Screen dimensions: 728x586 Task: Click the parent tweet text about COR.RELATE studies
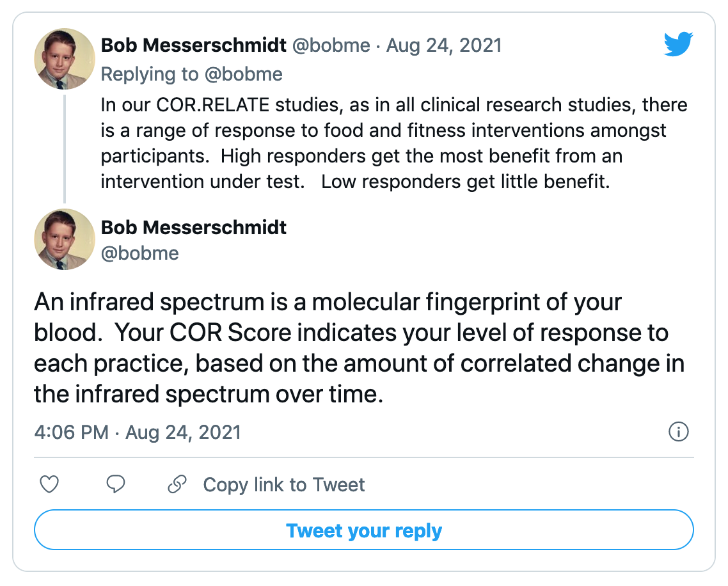pyautogui.click(x=393, y=143)
